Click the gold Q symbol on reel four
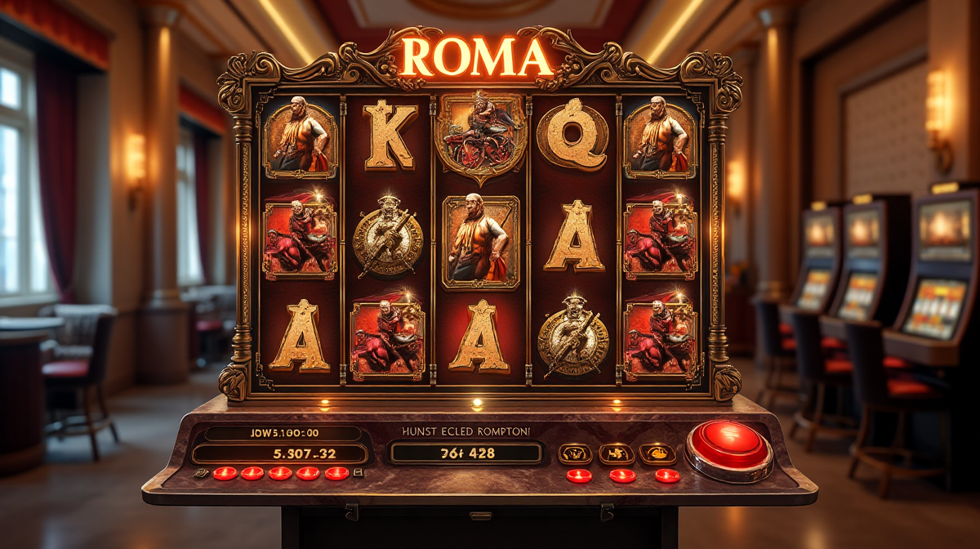 [572, 134]
